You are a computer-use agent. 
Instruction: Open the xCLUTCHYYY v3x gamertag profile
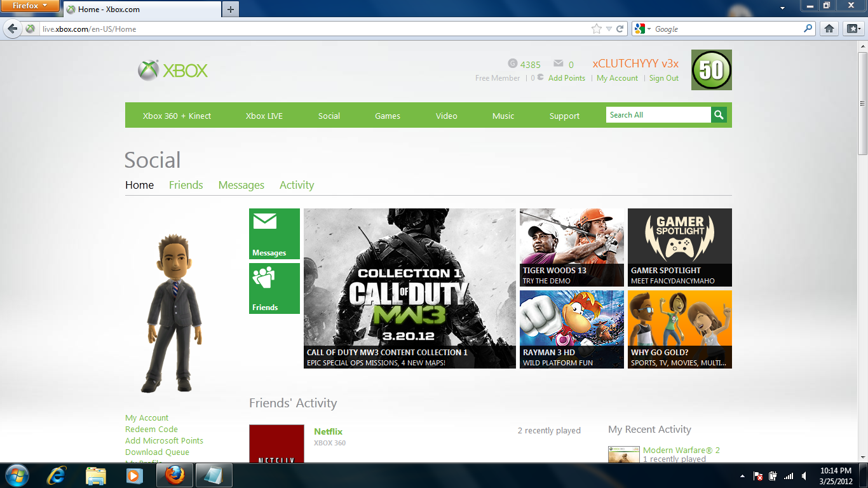(x=635, y=64)
